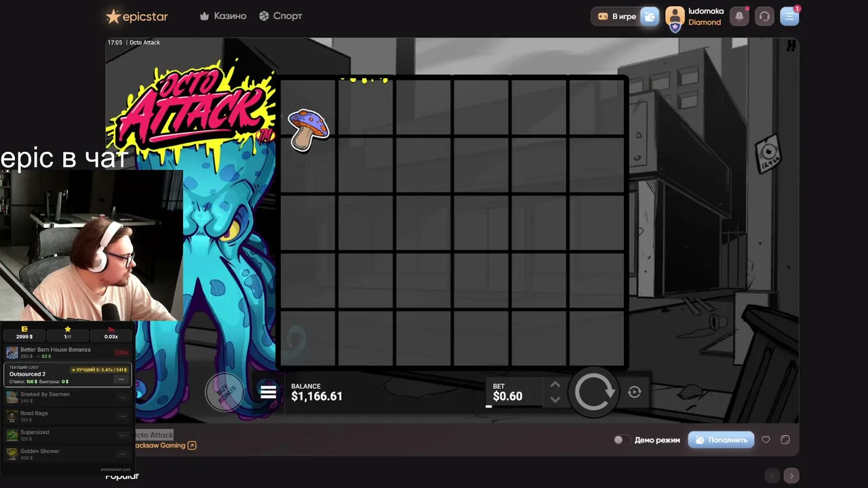Open the slot hamburger menu

point(269,392)
